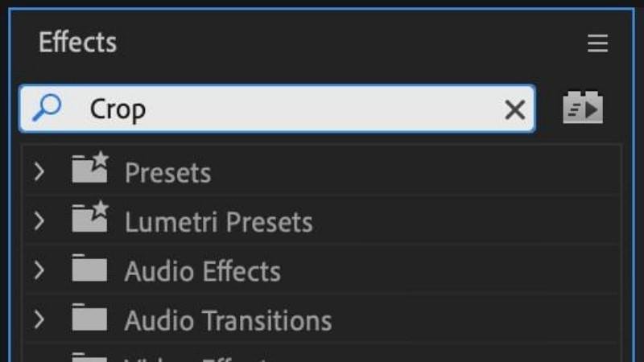Toggle the Accelerated Effects filter button

pos(582,108)
